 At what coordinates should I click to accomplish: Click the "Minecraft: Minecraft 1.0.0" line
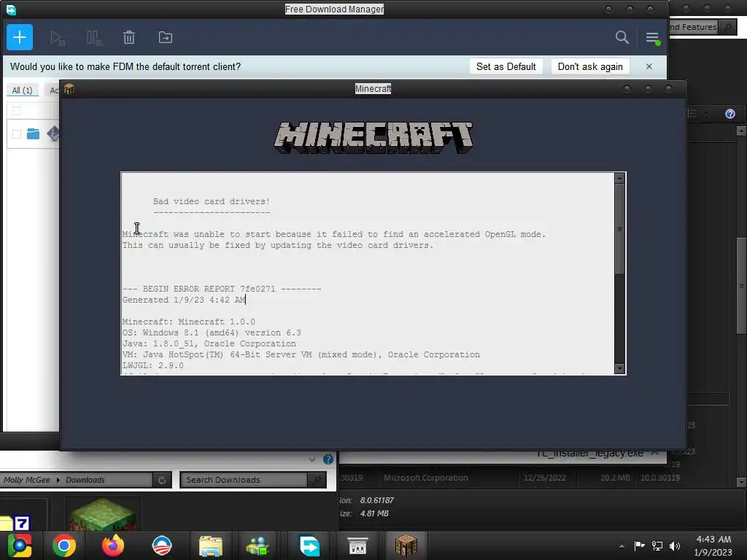point(189,322)
